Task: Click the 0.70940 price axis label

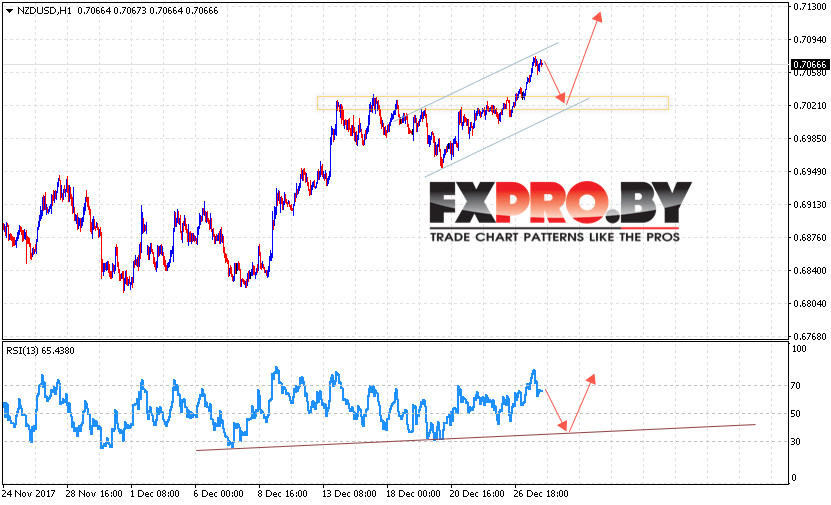Action: pos(810,39)
